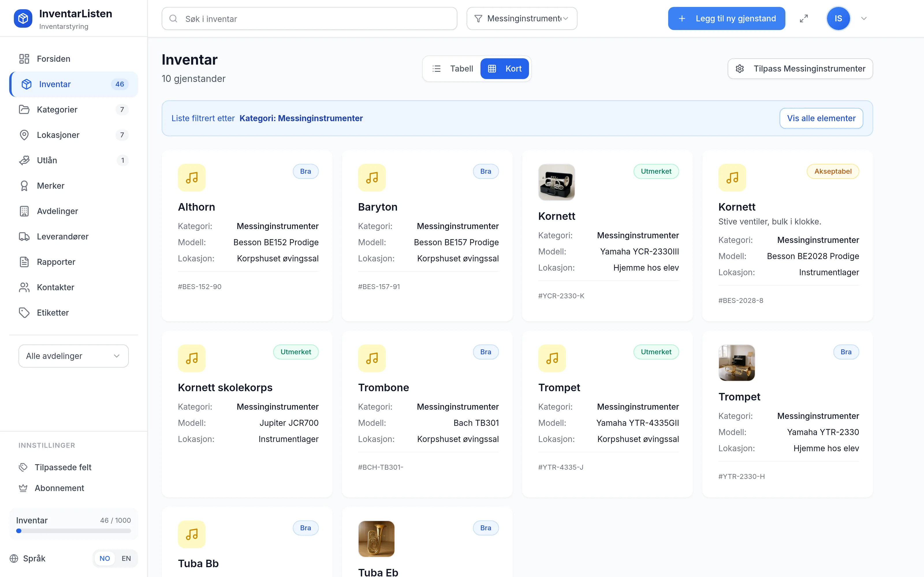The image size is (924, 577).
Task: Click the Søk i inventar search field
Action: click(x=309, y=18)
